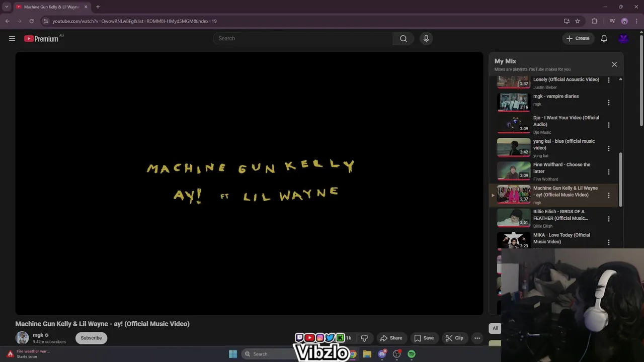The width and height of the screenshot is (644, 362).
Task: Open Chrome media controls icon
Action: tap(612, 21)
